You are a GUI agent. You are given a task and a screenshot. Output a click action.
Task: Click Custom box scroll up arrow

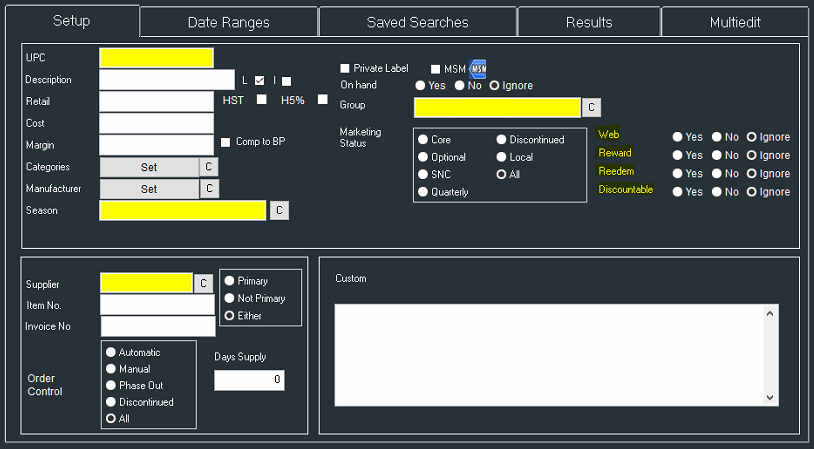coord(769,314)
